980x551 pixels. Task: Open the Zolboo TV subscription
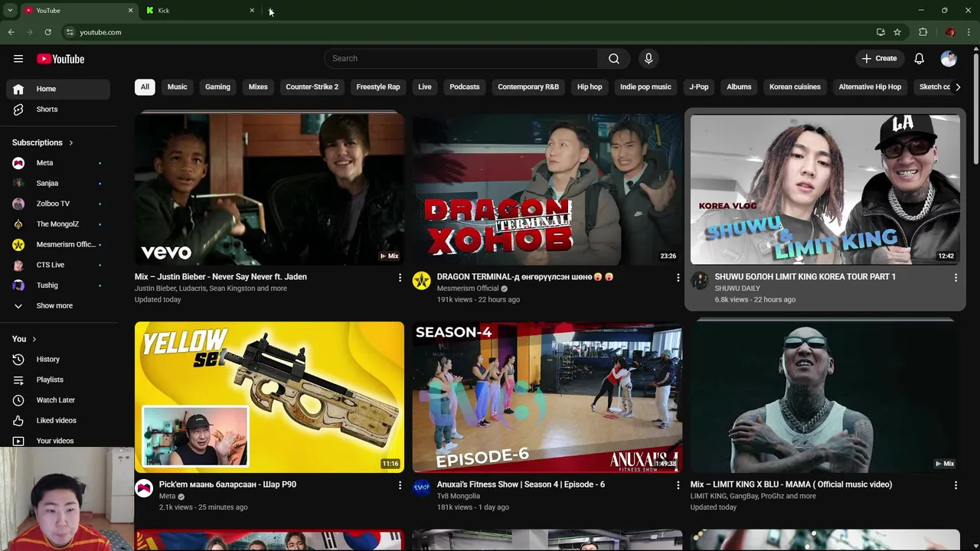click(58, 204)
